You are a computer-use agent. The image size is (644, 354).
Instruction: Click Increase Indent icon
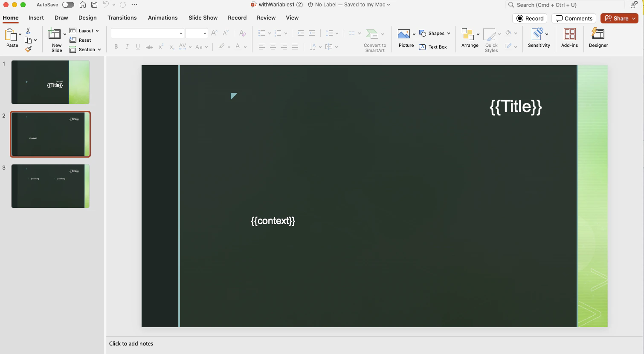312,33
